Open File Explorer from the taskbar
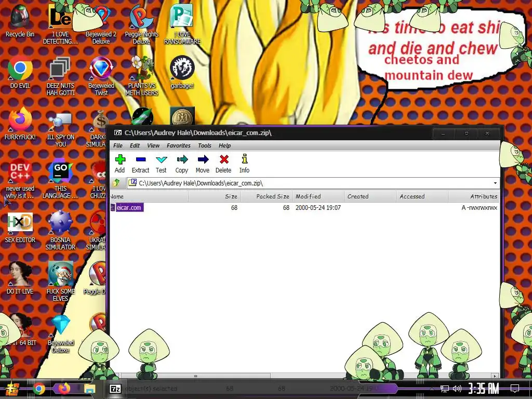This screenshot has width=532, height=399. coord(89,389)
